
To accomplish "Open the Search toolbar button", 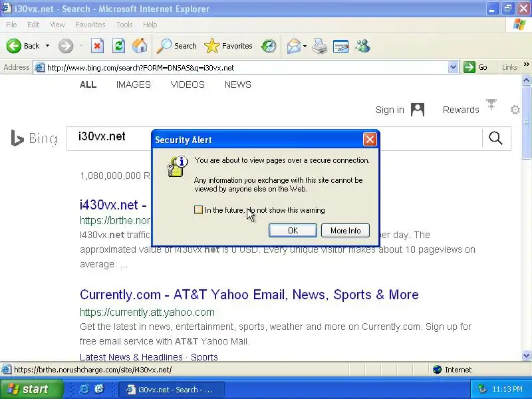I will 176,46.
